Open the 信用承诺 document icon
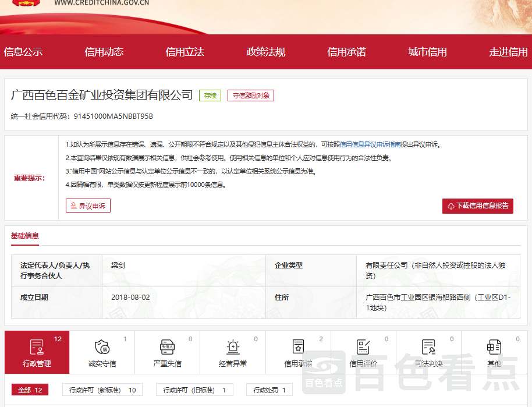The height and width of the screenshot is (407, 532). tap(298, 347)
